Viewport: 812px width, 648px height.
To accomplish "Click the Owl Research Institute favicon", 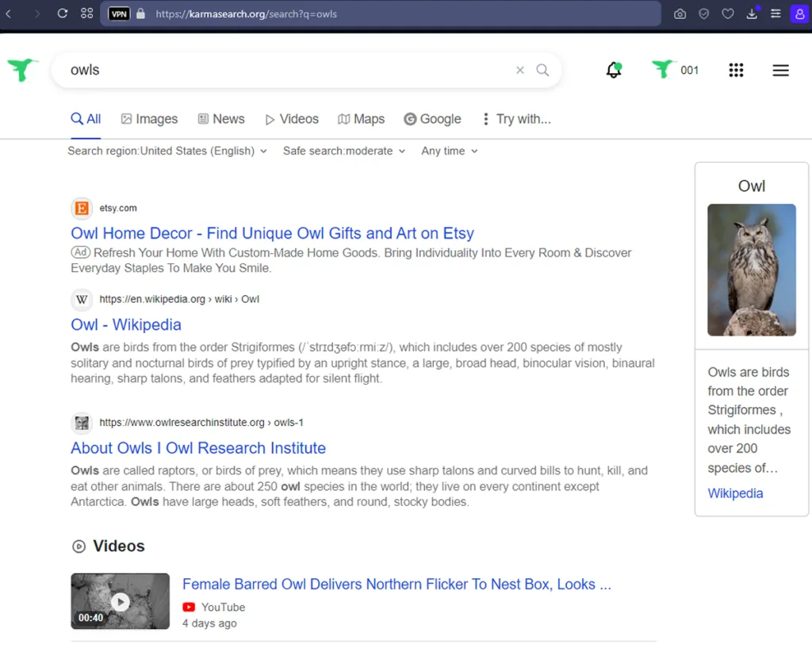I will [x=82, y=423].
